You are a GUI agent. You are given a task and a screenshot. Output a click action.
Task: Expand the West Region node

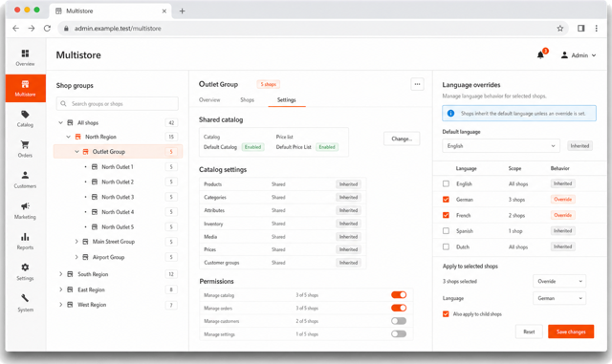pyautogui.click(x=60, y=305)
